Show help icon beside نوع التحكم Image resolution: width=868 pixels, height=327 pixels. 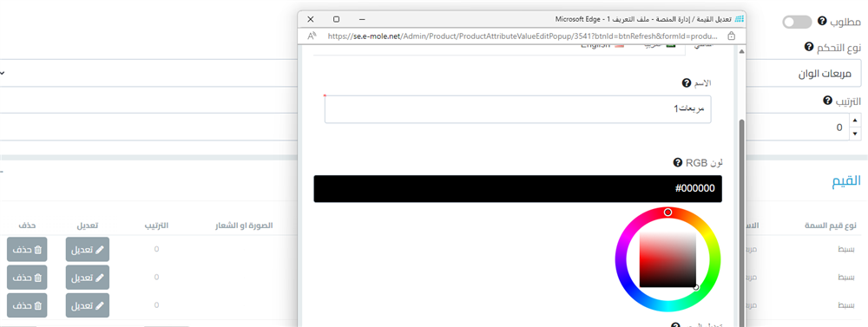[x=809, y=47]
